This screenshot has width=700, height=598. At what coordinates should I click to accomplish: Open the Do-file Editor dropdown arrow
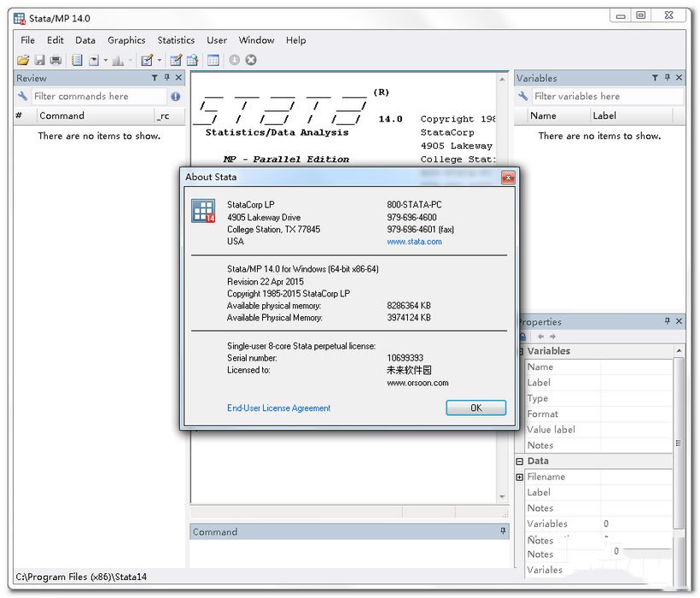pyautogui.click(x=160, y=60)
